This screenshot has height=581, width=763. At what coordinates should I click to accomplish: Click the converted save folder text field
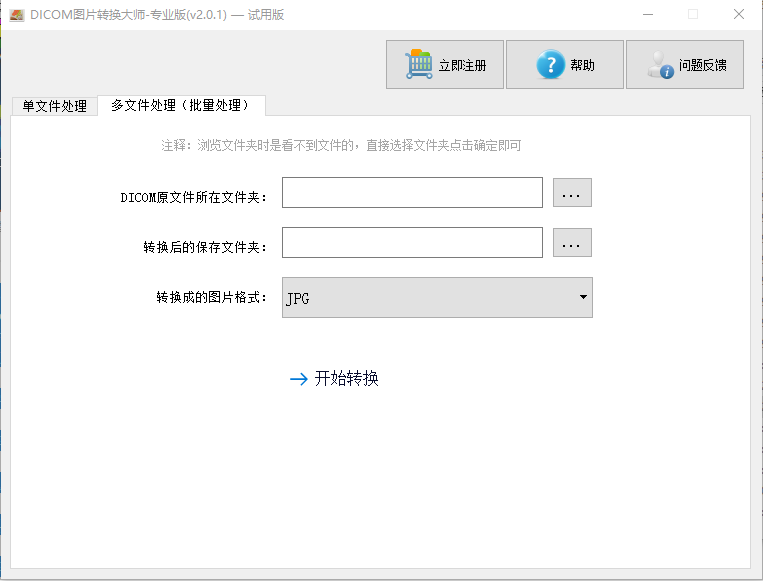pyautogui.click(x=412, y=242)
